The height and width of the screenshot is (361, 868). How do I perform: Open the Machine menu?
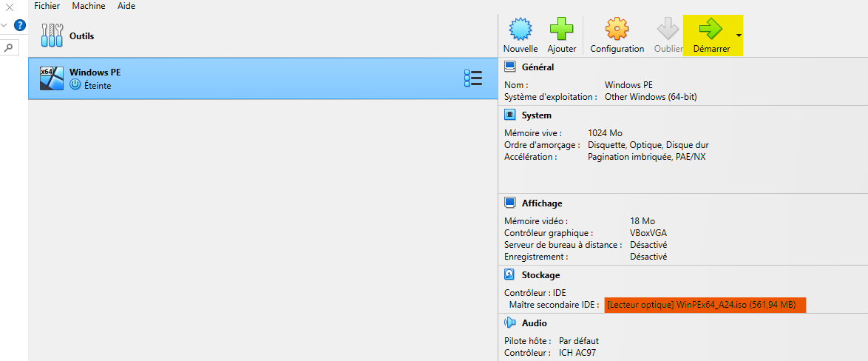pyautogui.click(x=88, y=6)
